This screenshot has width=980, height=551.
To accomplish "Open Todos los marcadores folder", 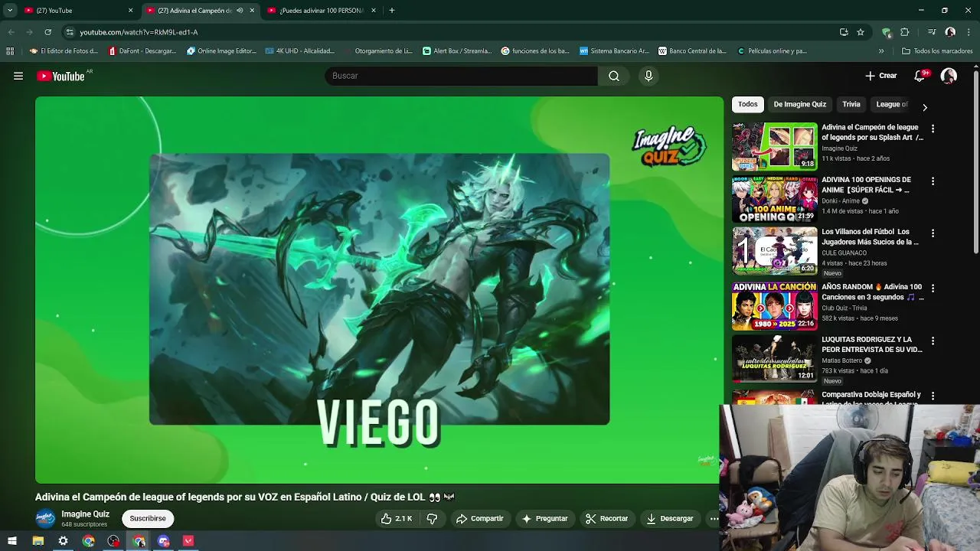I will pyautogui.click(x=937, y=51).
